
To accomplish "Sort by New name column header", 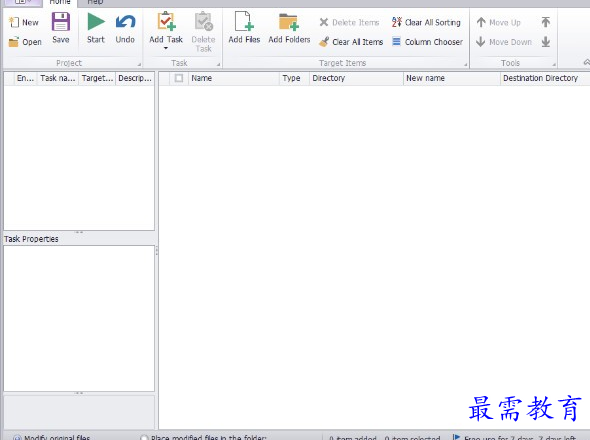I will click(x=452, y=78).
